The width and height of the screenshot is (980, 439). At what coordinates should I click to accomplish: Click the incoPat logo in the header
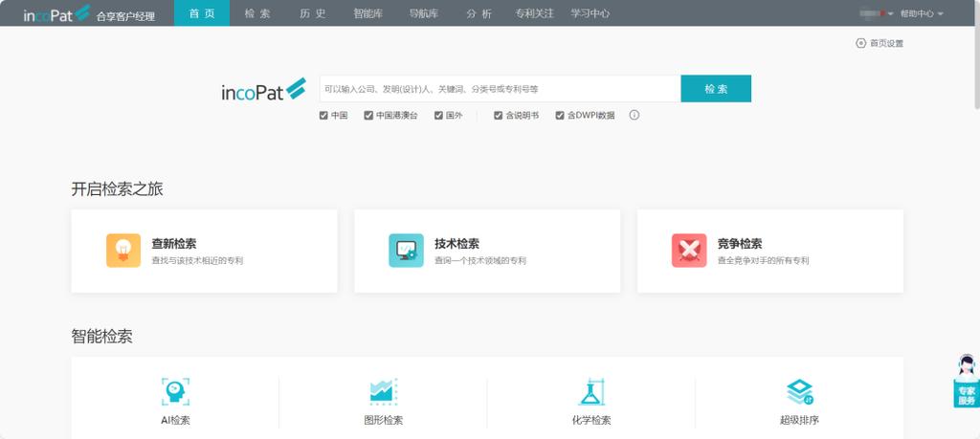56,13
